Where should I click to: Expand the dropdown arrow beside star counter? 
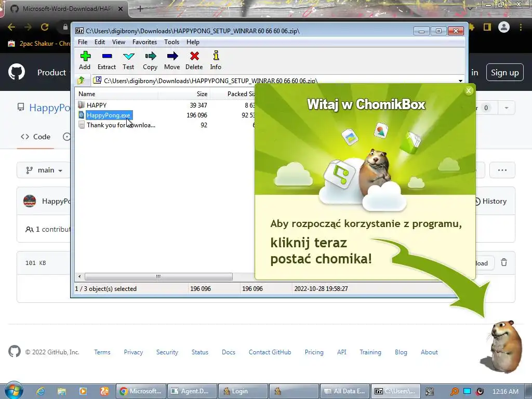(506, 108)
